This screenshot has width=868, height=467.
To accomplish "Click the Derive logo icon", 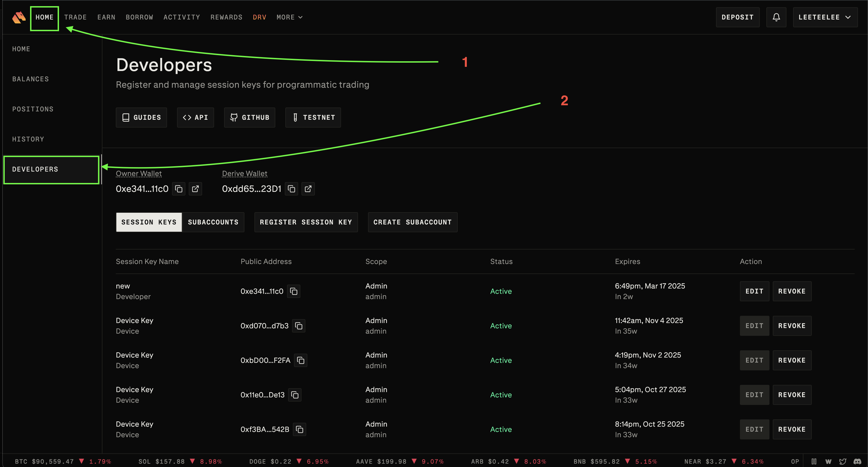I will pos(19,17).
